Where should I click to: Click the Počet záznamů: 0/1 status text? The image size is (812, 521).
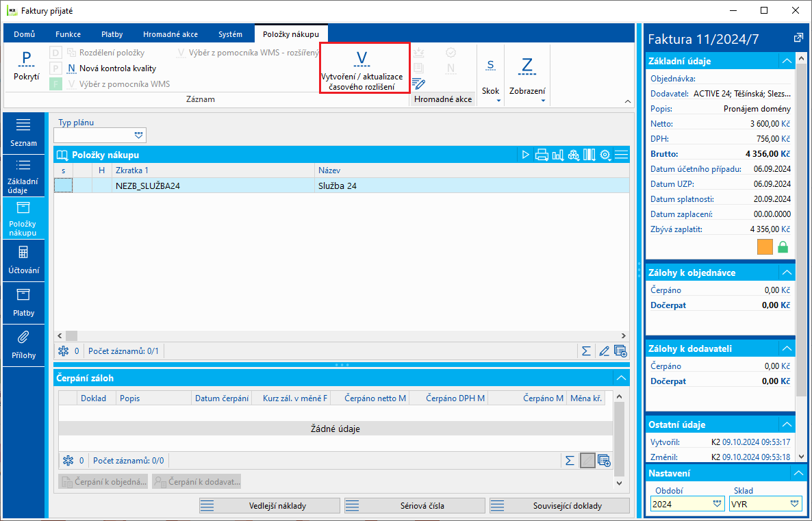coord(123,351)
